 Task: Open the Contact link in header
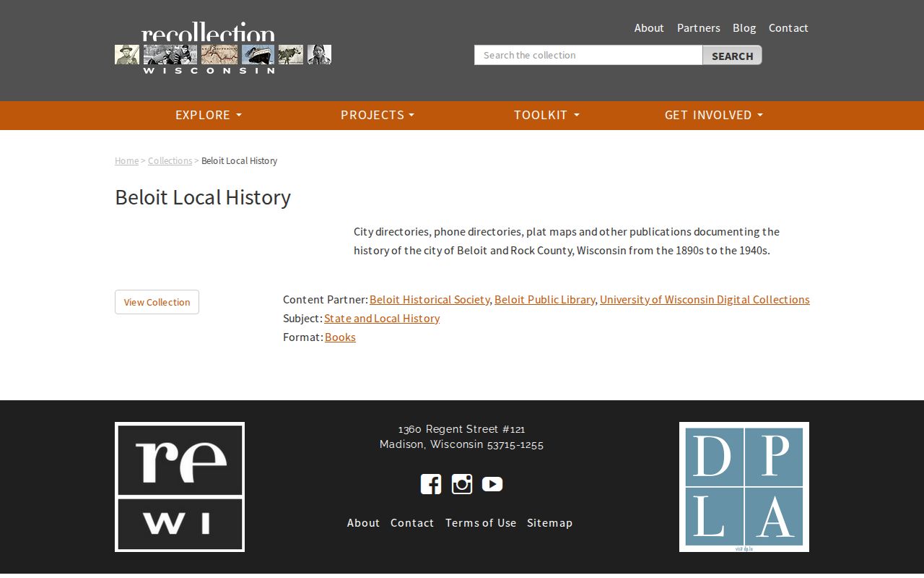pyautogui.click(x=788, y=27)
